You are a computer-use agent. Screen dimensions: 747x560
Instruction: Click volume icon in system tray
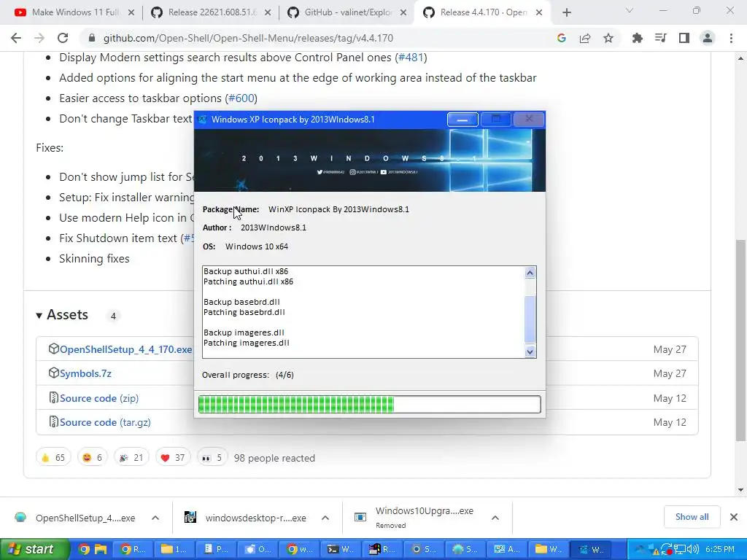[694, 549]
